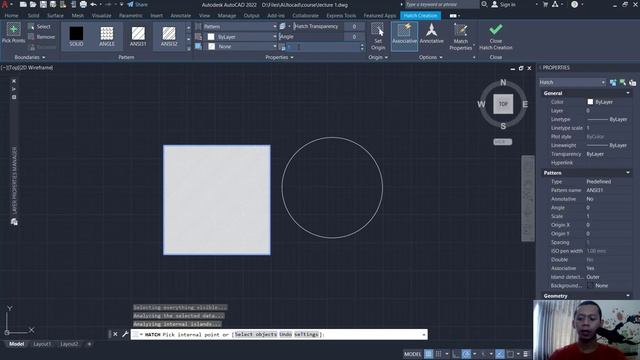Choose the ANSI31 hatch pattern
The width and height of the screenshot is (640, 360).
pyautogui.click(x=138, y=36)
